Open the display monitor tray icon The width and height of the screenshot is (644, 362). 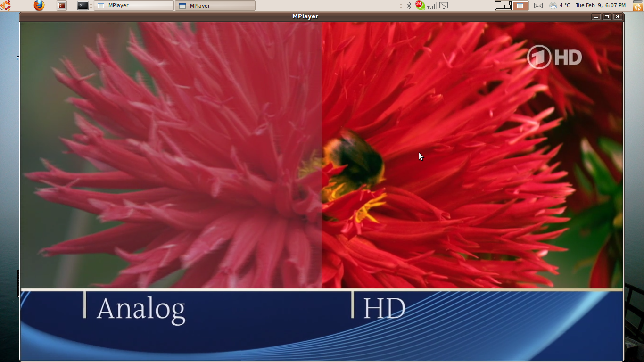pos(443,6)
